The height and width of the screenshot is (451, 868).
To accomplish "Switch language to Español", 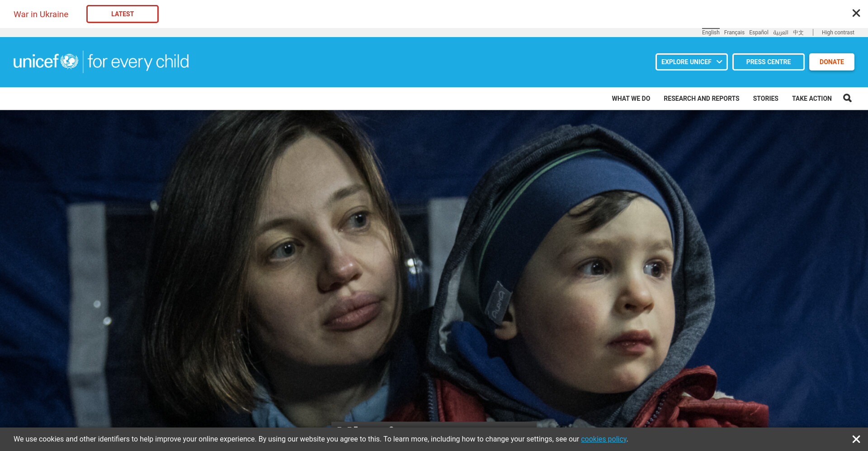I will pos(759,33).
